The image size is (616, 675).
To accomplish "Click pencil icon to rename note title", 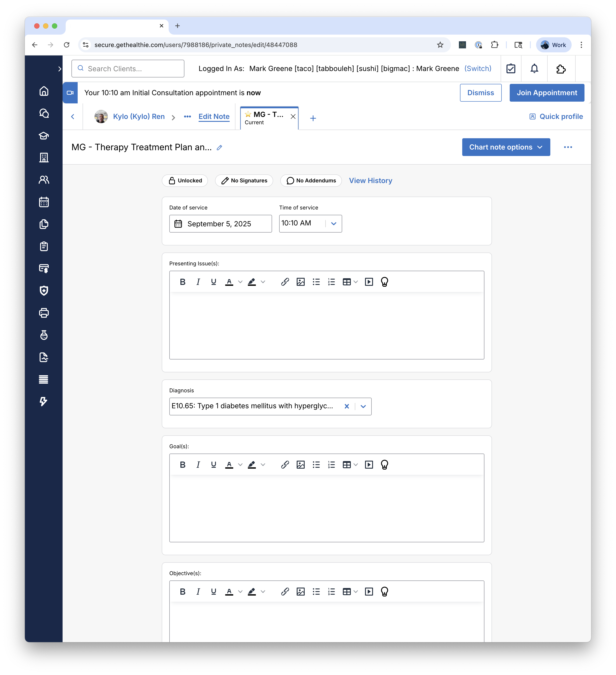I will click(219, 148).
